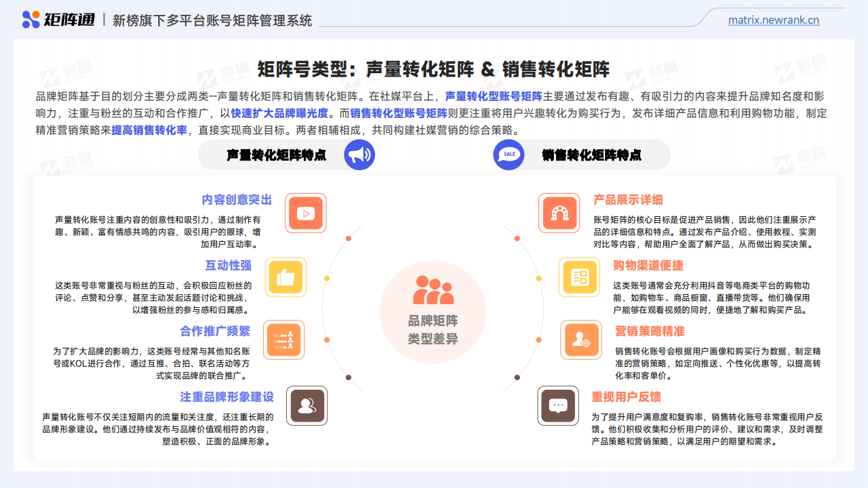Click the center text 品牌矩阵 类型差异
Viewport: 868px width, 488px height.
[433, 329]
